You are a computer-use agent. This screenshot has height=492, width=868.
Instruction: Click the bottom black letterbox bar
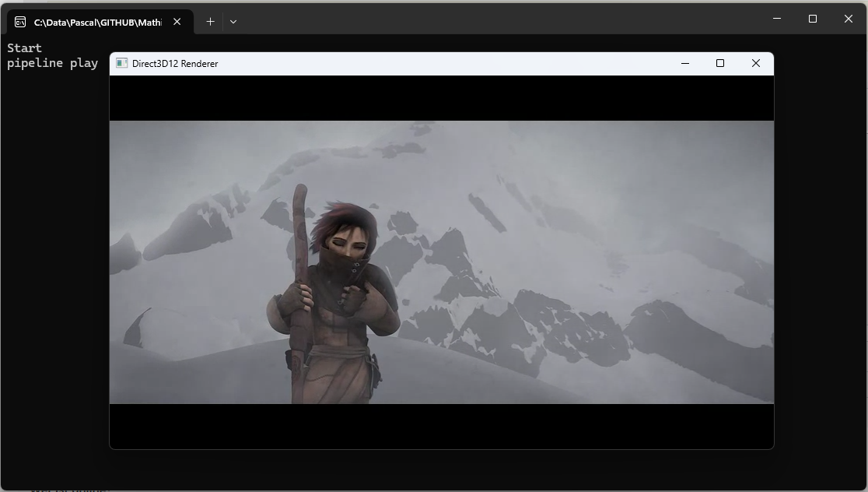[441, 426]
